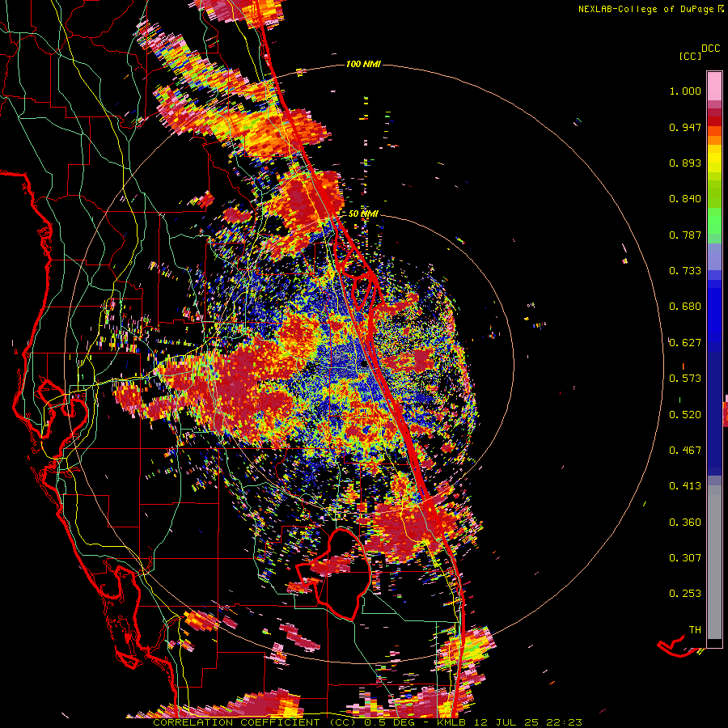Click the DCC label above the color bar
Screen dimensions: 728x728
pos(710,49)
